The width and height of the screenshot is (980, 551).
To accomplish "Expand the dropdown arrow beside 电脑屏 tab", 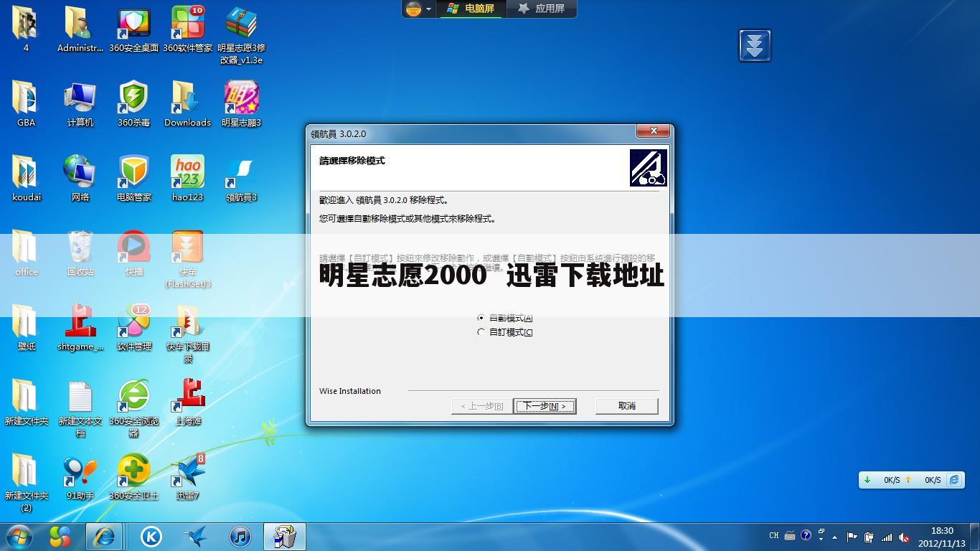I will click(x=428, y=9).
